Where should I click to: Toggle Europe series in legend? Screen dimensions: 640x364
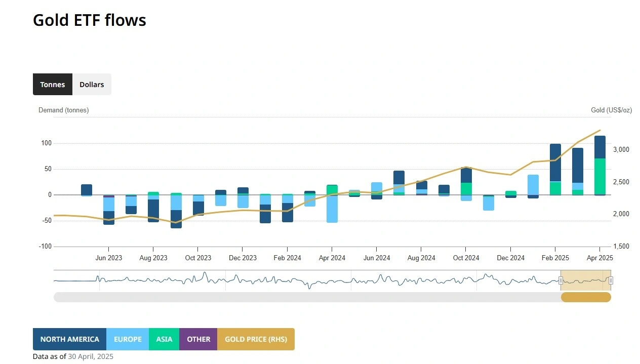[128, 339]
